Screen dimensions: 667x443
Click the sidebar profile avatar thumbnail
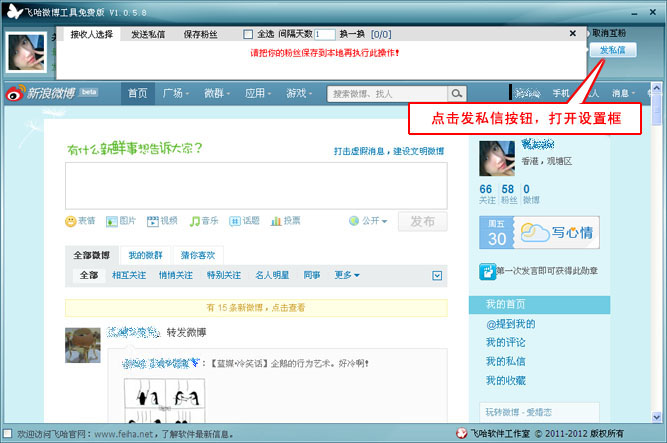click(497, 158)
